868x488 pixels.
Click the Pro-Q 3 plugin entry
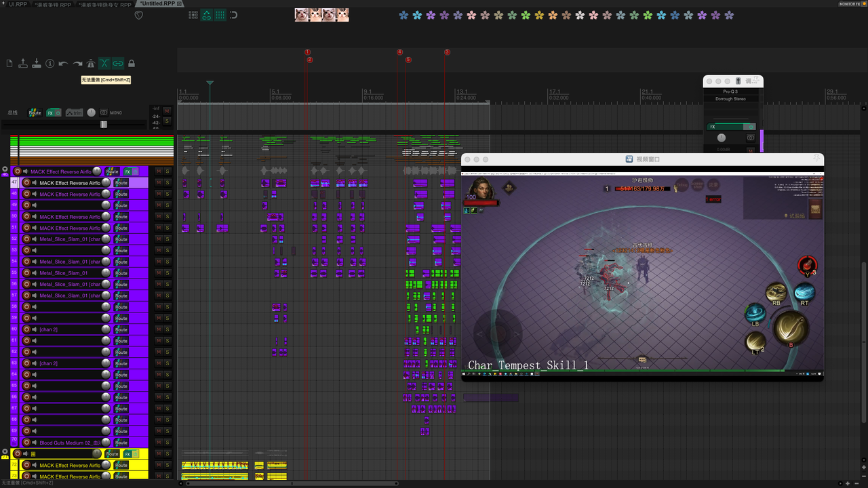pos(730,91)
